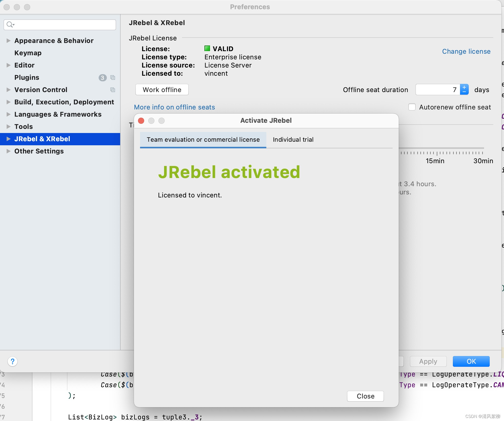The image size is (504, 421).
Task: Switch to the Individual trial tab
Action: [293, 139]
